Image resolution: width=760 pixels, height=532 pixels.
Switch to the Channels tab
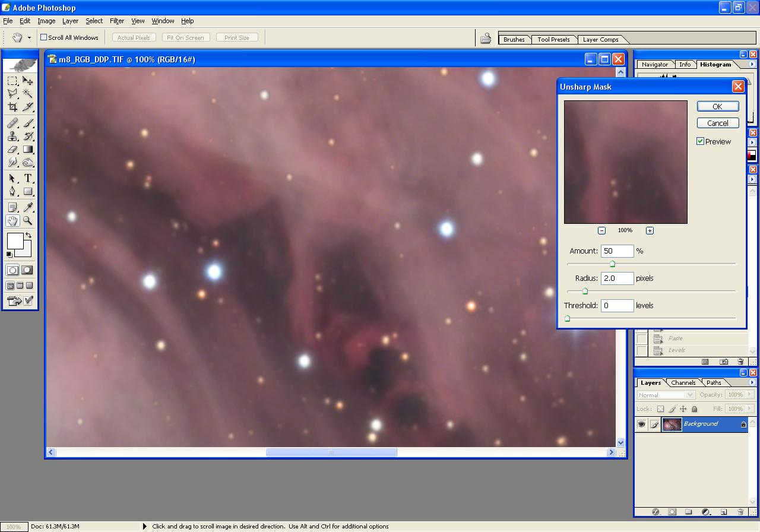tap(683, 382)
